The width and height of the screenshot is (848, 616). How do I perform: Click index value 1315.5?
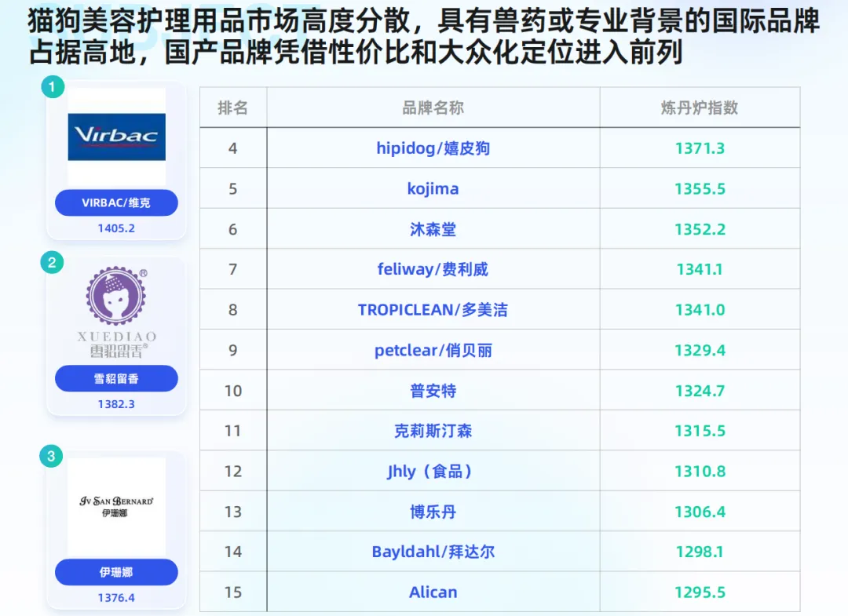700,431
